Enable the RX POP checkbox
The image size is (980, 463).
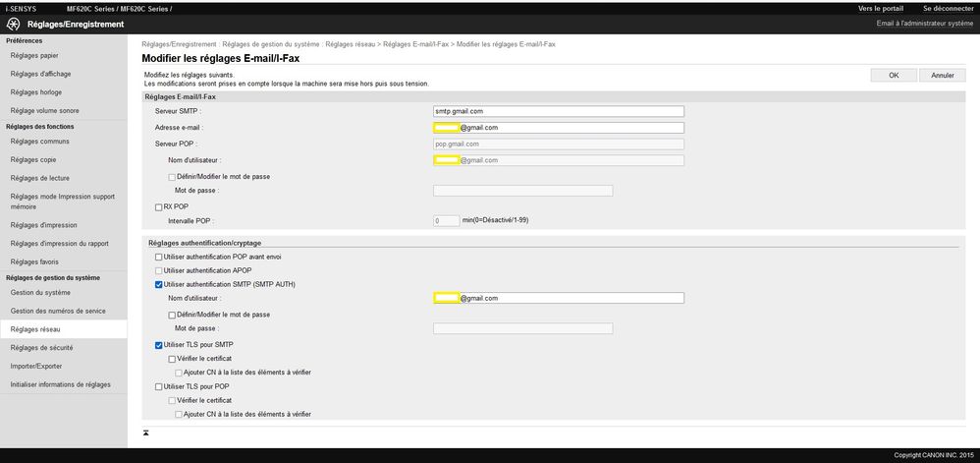159,207
